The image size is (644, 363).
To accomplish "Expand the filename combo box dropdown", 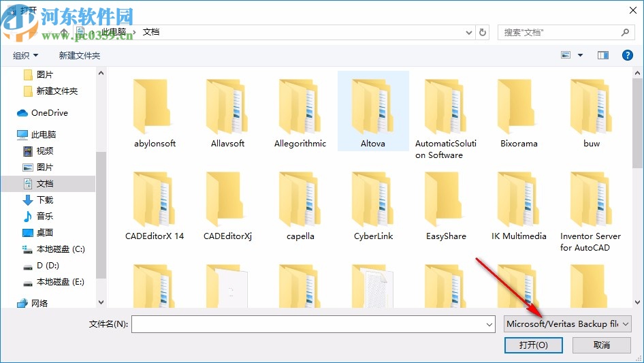I will click(489, 324).
